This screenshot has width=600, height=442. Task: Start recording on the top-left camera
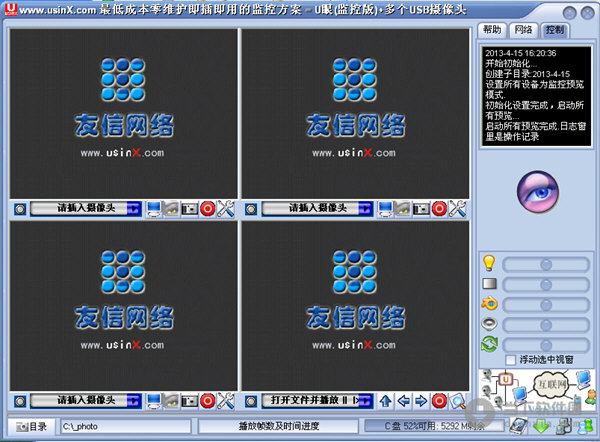(x=208, y=209)
